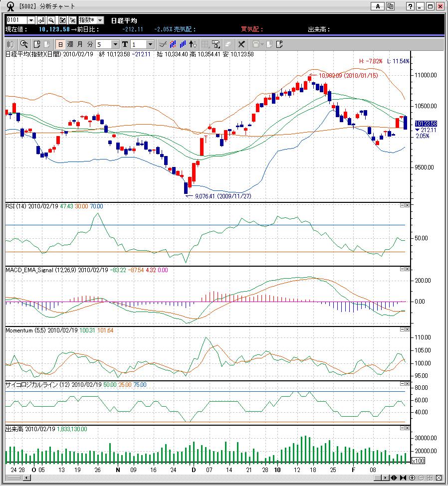Click the A button in title bar
This screenshot has width=448, height=486.
click(378, 6)
